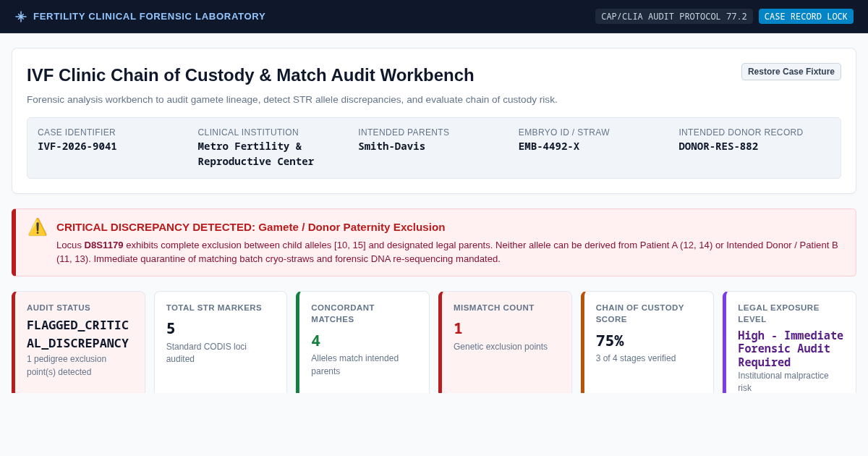Select the donor record DONOR-RES-882
Screen dimensions: 868x456
point(718,146)
